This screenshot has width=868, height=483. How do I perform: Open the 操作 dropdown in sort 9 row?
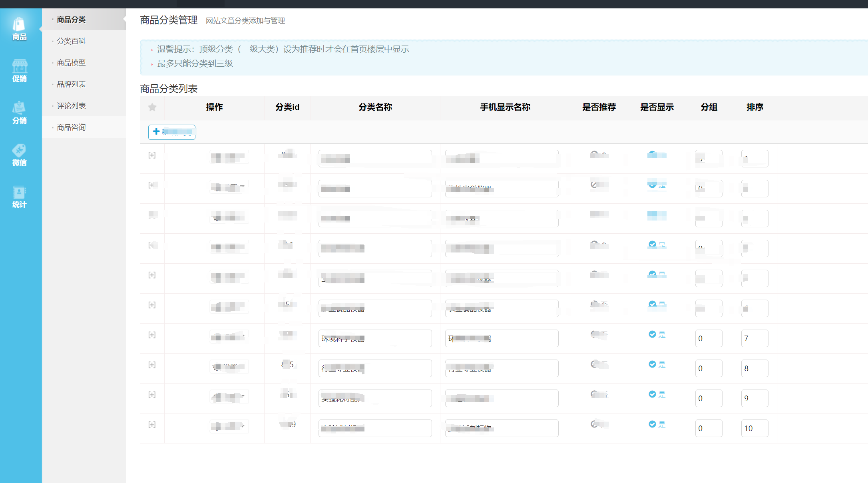pyautogui.click(x=229, y=397)
